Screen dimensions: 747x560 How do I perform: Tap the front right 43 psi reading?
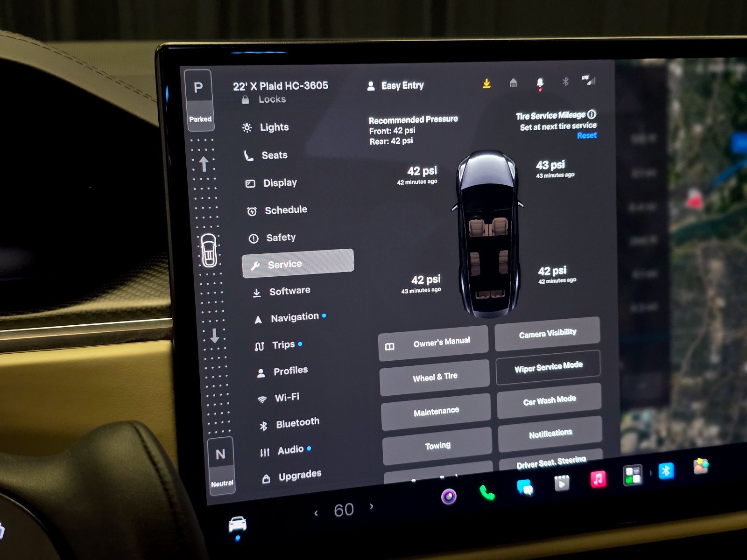(x=550, y=165)
